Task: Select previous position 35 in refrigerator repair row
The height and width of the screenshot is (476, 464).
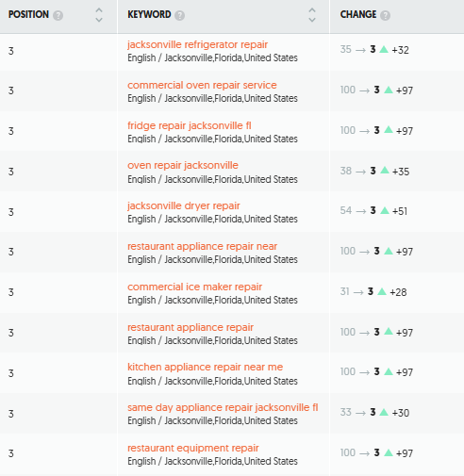Action: (x=346, y=49)
